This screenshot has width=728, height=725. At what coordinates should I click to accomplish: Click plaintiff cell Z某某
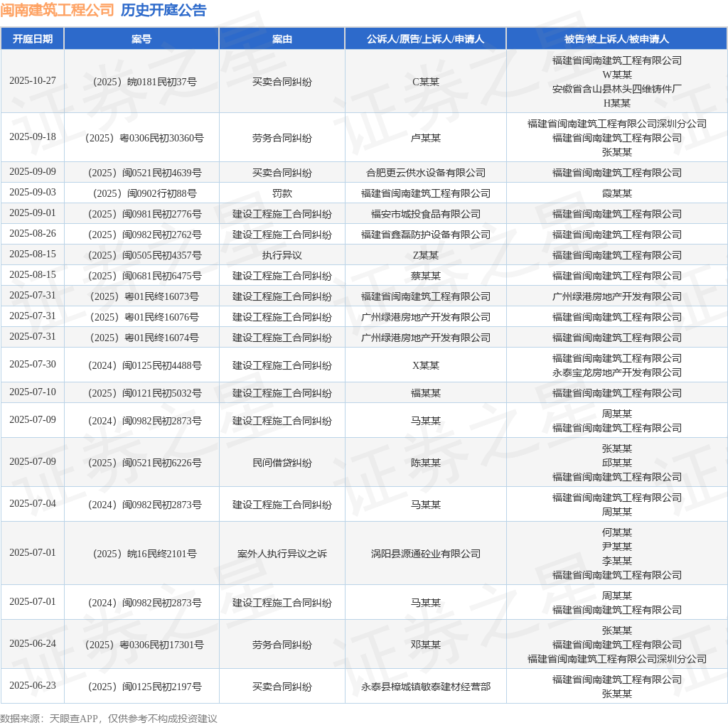425,255
